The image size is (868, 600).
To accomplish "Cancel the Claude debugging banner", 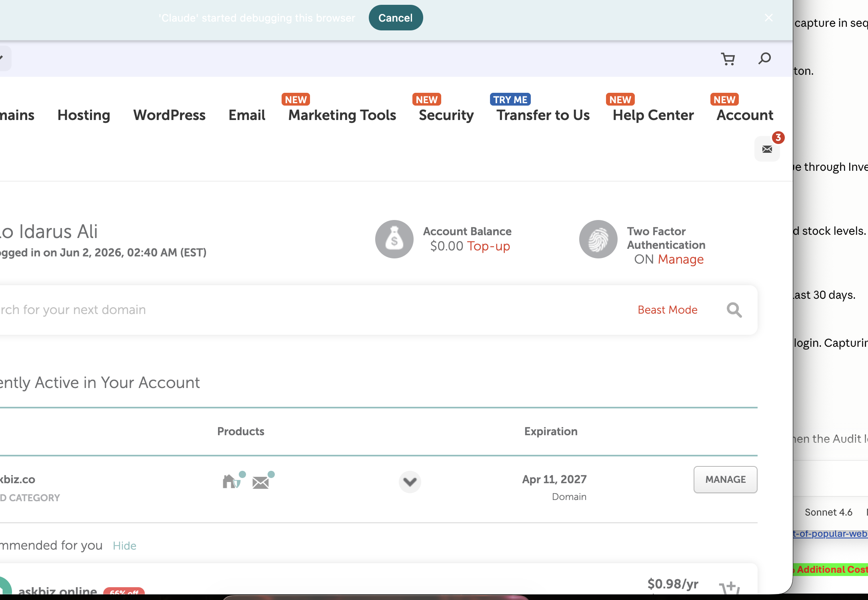I will pyautogui.click(x=396, y=18).
